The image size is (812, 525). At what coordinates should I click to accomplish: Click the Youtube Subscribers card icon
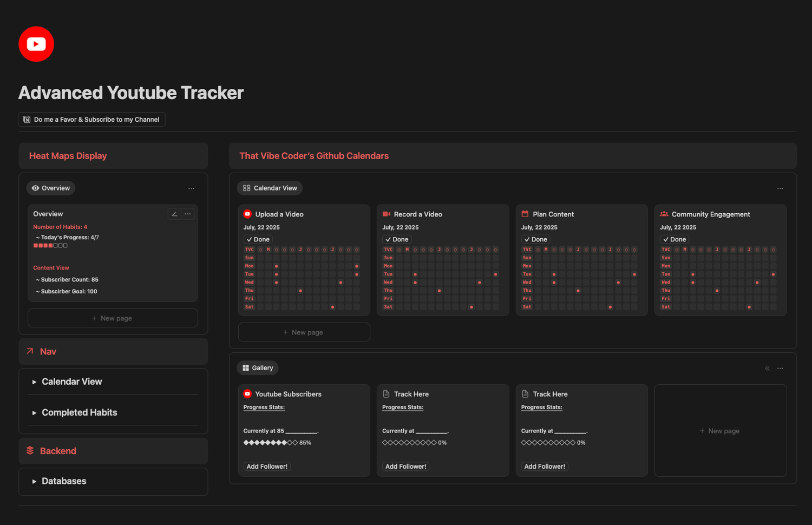pyautogui.click(x=247, y=394)
